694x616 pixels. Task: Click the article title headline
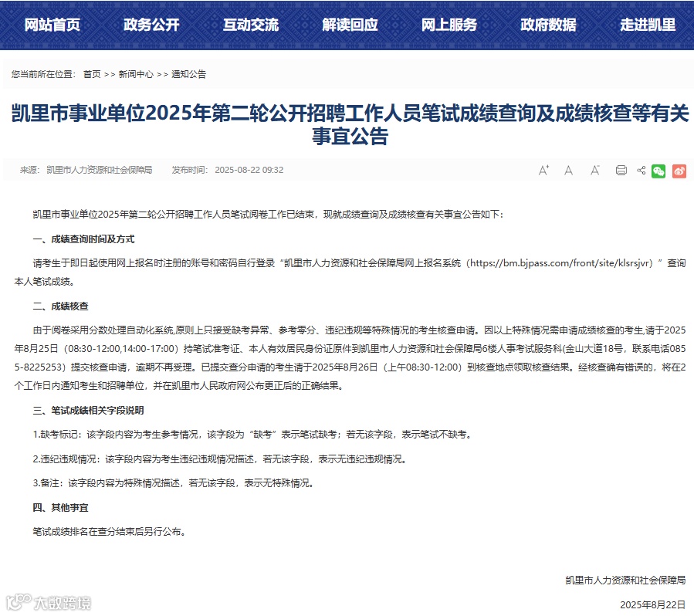pos(350,124)
